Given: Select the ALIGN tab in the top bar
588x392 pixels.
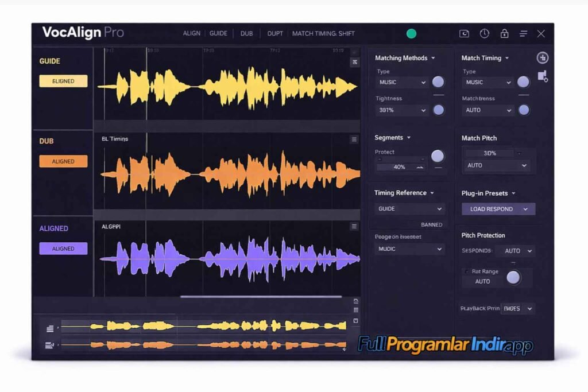Looking at the screenshot, I should tap(191, 33).
